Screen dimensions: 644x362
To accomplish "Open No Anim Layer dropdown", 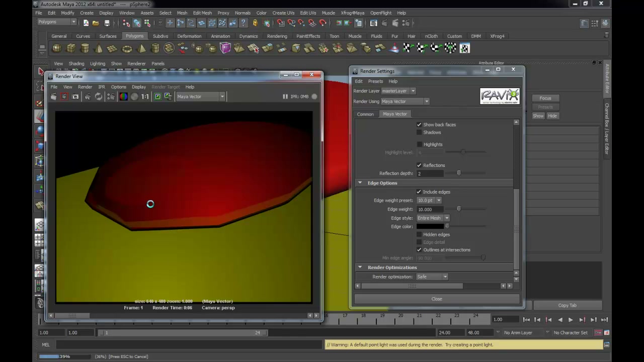I will (x=547, y=332).
